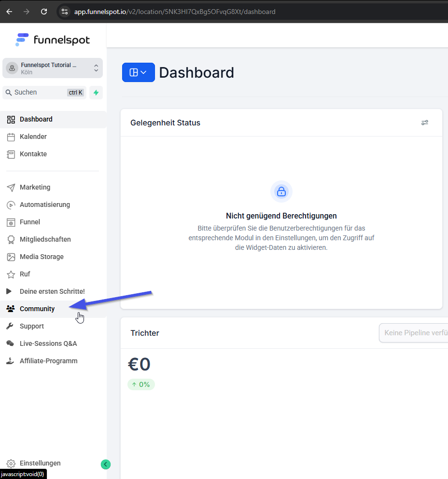Open site information icon in address bar
The width and height of the screenshot is (448, 479).
[x=65, y=12]
